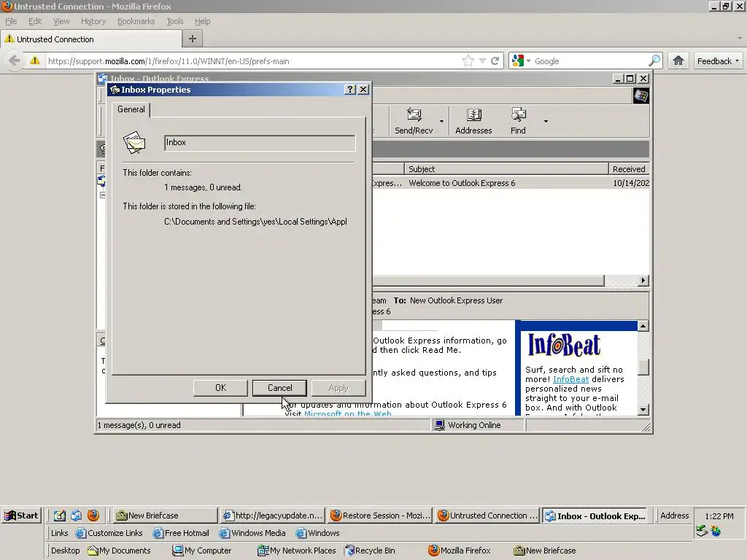Open My Documents from Desktop toolbar

pos(119,551)
